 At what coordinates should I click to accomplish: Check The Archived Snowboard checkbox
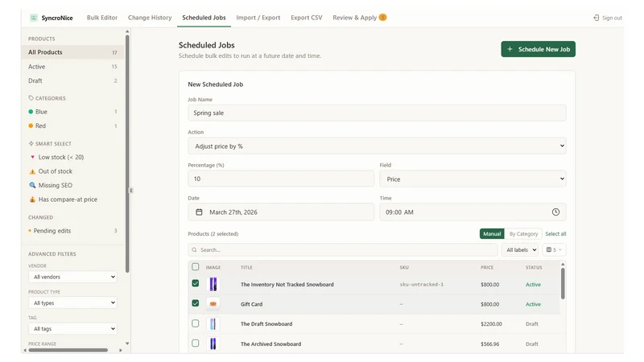196,343
